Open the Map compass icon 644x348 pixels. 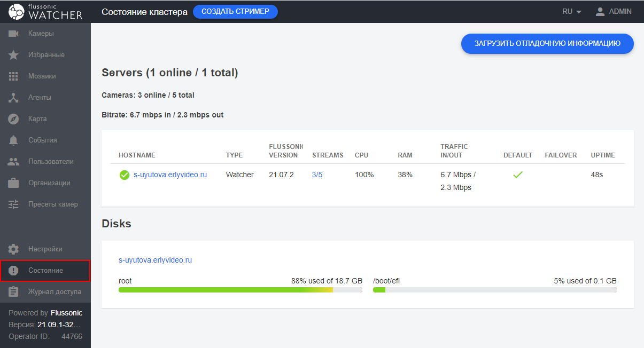click(14, 119)
